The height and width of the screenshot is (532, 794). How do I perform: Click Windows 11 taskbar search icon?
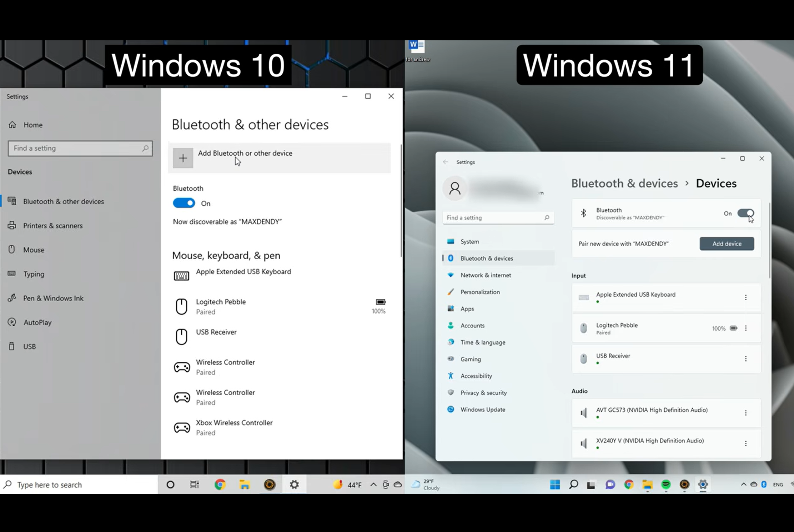pyautogui.click(x=573, y=485)
